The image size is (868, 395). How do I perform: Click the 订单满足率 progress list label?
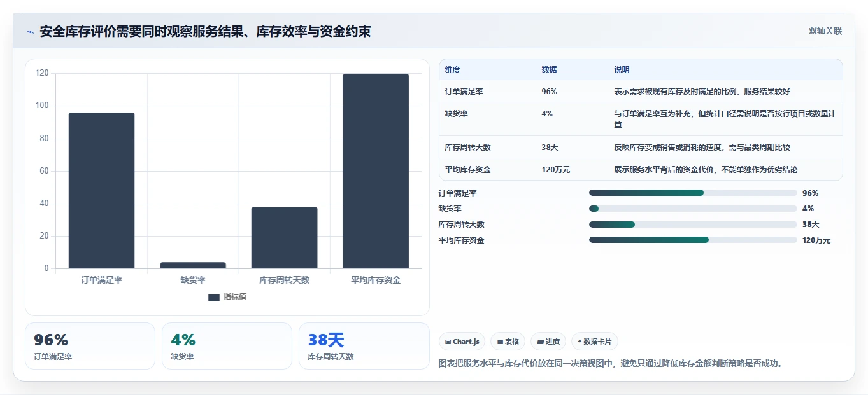coord(458,193)
